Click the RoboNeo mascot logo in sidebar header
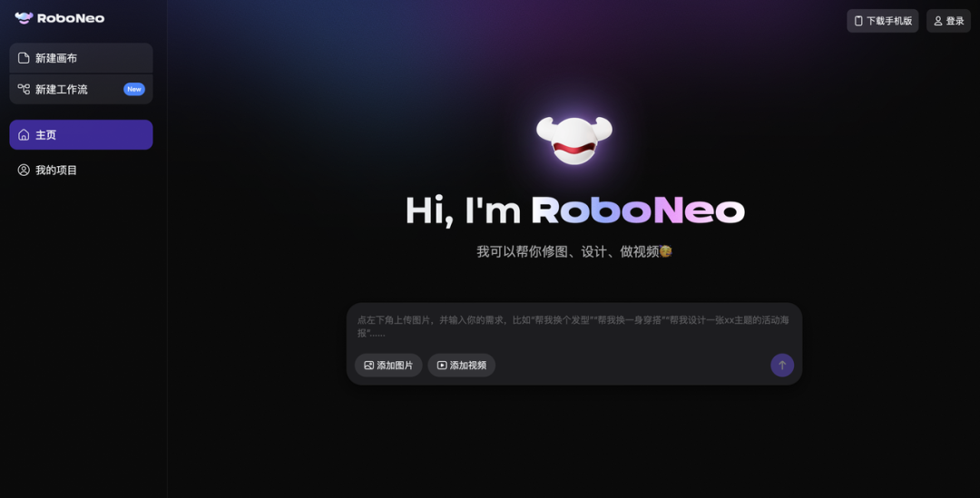Screen dimensions: 980x498 [24, 18]
